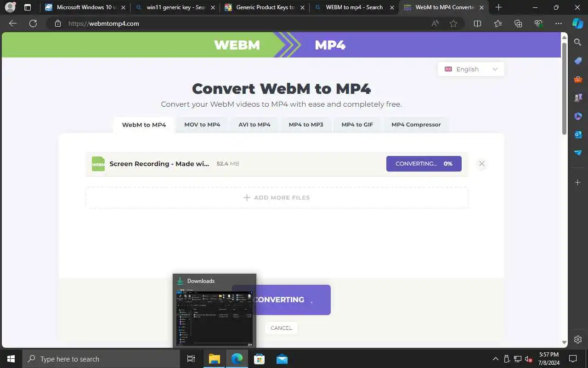Open a new browser tab
This screenshot has height=368, width=588.
point(499,7)
